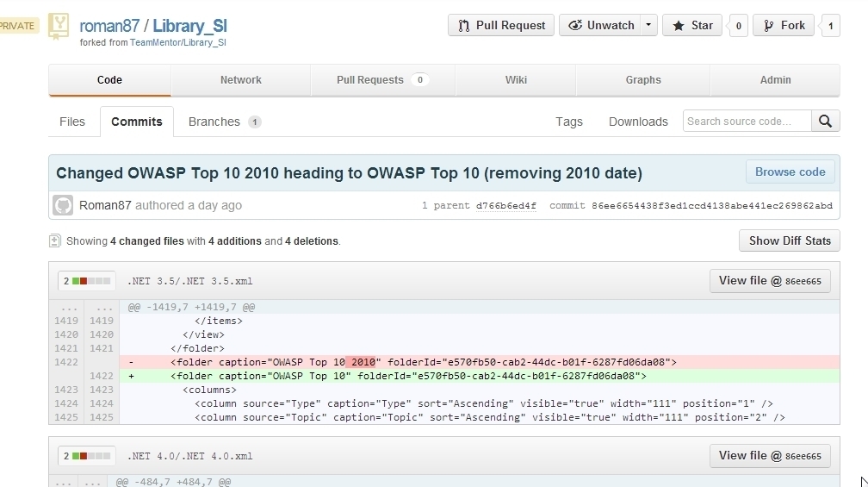The width and height of the screenshot is (868, 487).
Task: Click the repository icon beside roman87
Action: (59, 26)
